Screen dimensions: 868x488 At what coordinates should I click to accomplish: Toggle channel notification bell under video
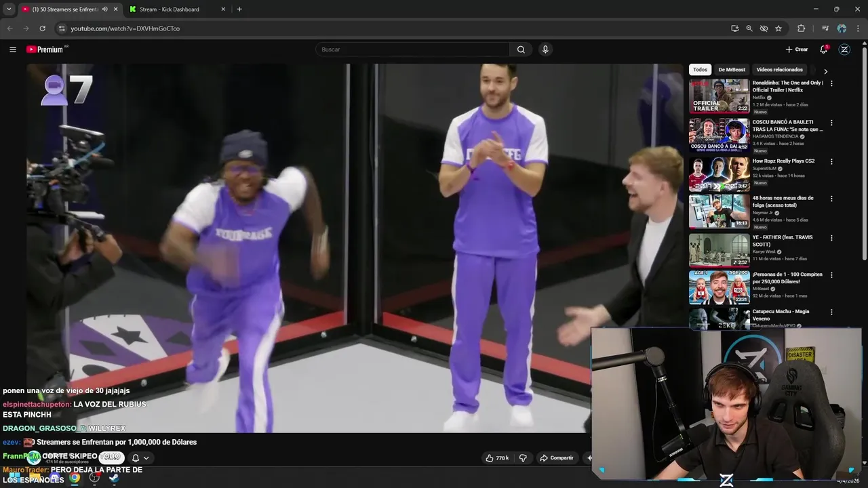(135, 458)
